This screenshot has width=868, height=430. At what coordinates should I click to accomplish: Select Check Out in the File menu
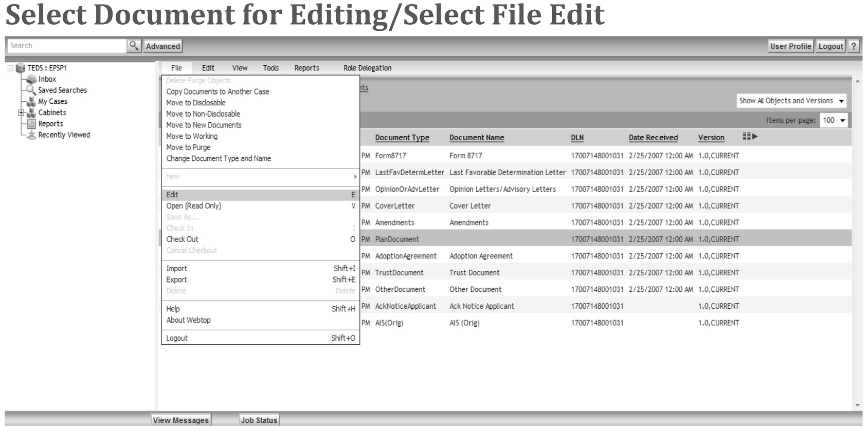(x=182, y=239)
